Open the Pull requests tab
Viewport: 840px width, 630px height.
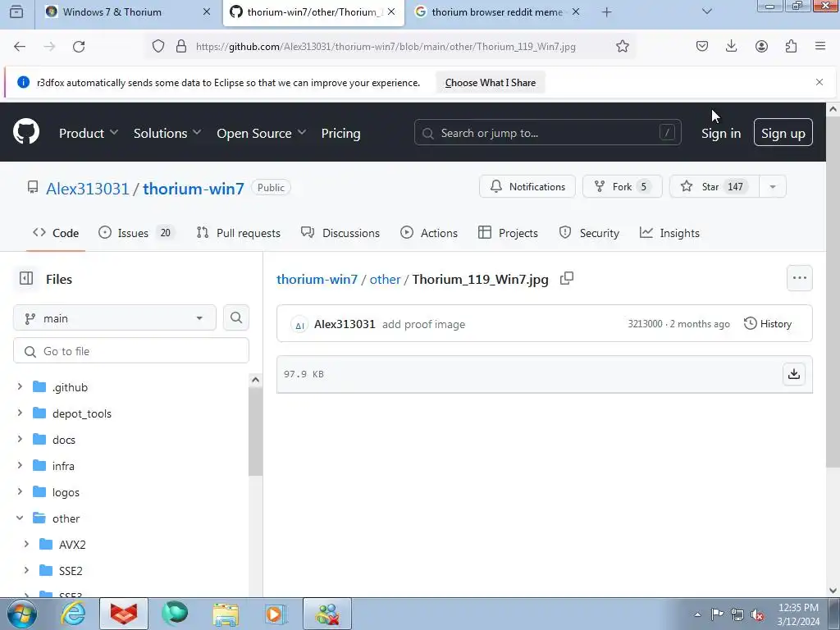[239, 233]
